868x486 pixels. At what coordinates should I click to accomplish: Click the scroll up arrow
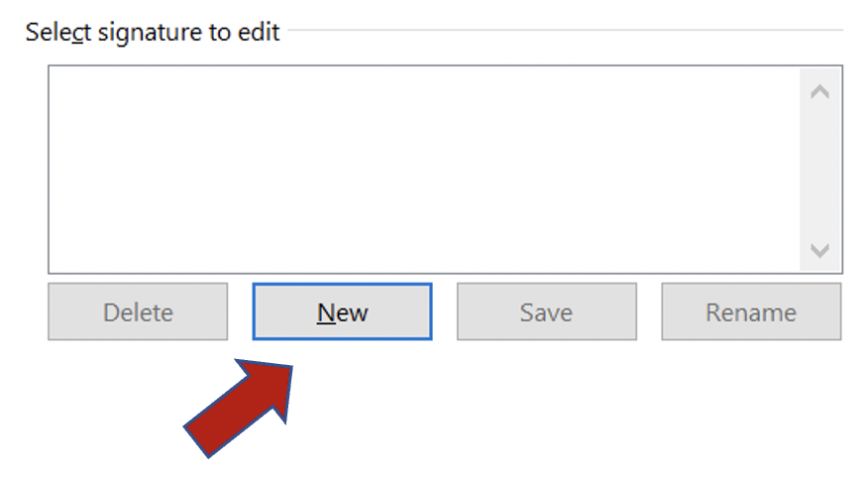(x=819, y=92)
